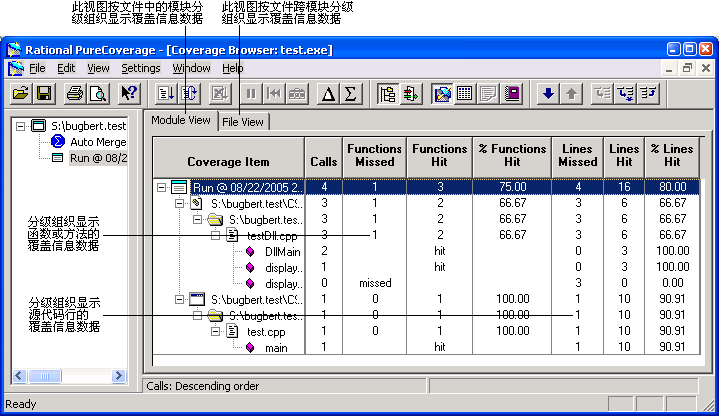Open the Coverage Browser toolbar icon
Image resolution: width=719 pixels, height=416 pixels.
(442, 94)
